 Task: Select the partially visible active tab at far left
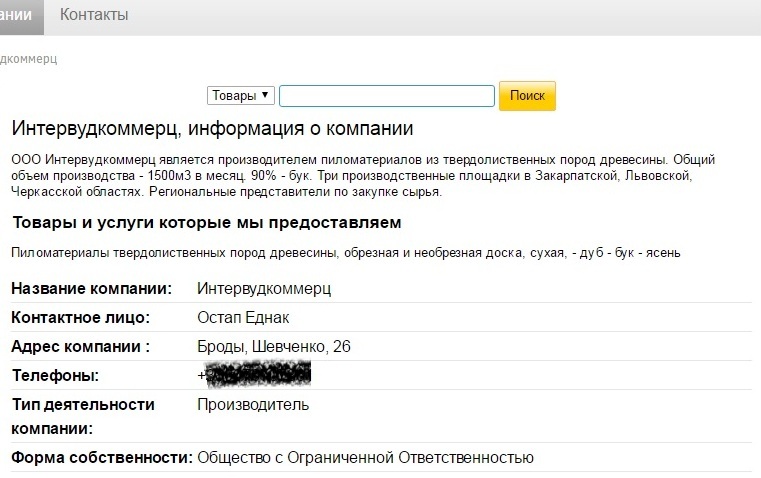tap(20, 16)
